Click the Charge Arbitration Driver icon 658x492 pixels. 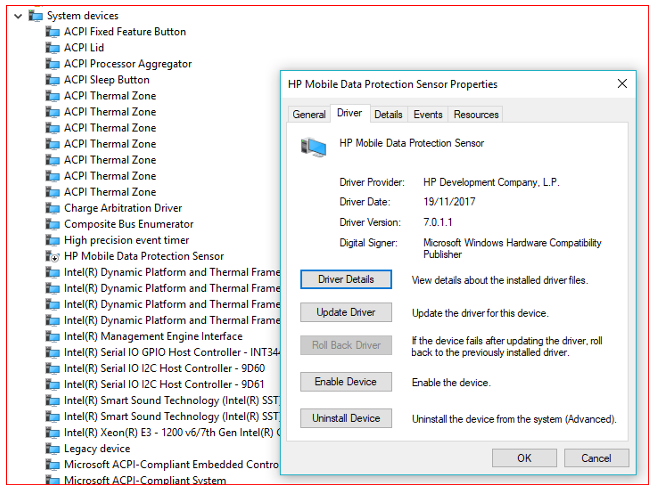pyautogui.click(x=52, y=208)
